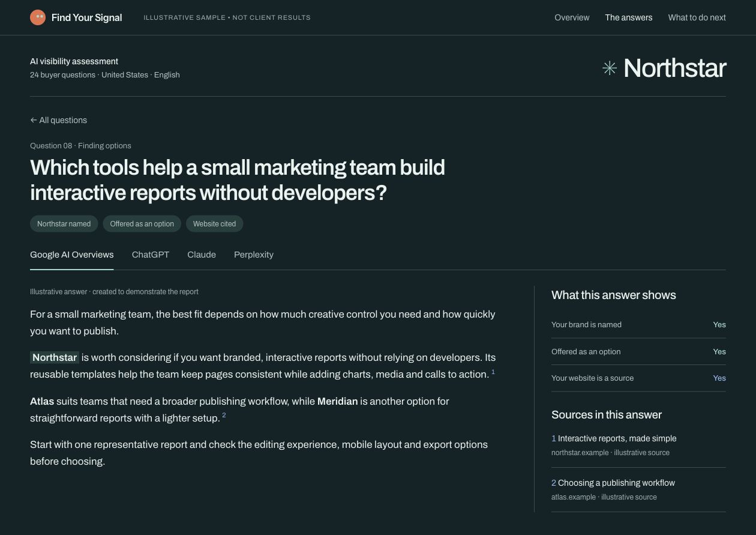The width and height of the screenshot is (756, 535).
Task: Click the AI visibility assessment heading
Action: coord(74,61)
